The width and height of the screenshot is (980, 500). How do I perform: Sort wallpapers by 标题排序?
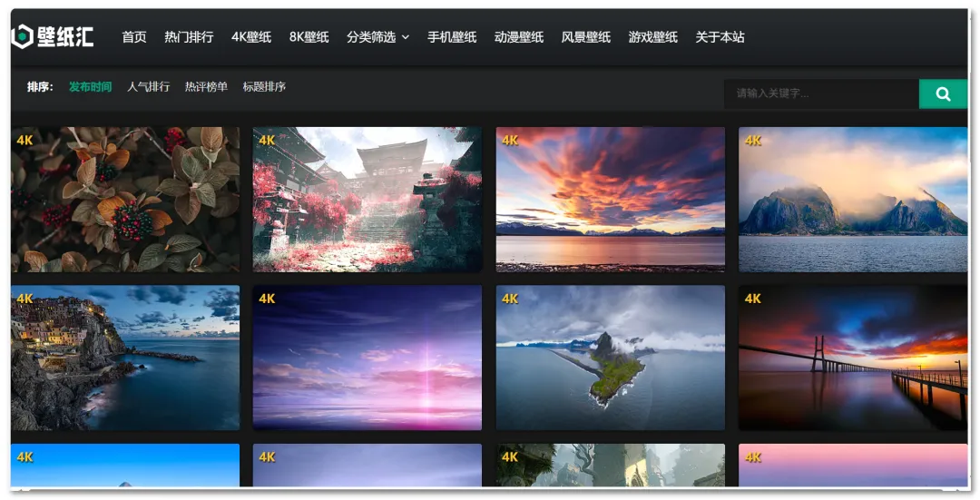pos(264,87)
